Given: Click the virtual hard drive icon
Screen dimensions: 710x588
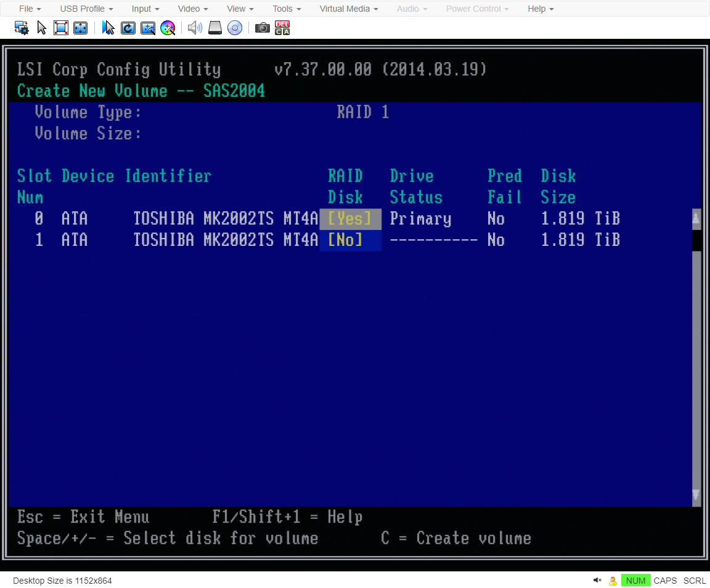Looking at the screenshot, I should point(215,28).
